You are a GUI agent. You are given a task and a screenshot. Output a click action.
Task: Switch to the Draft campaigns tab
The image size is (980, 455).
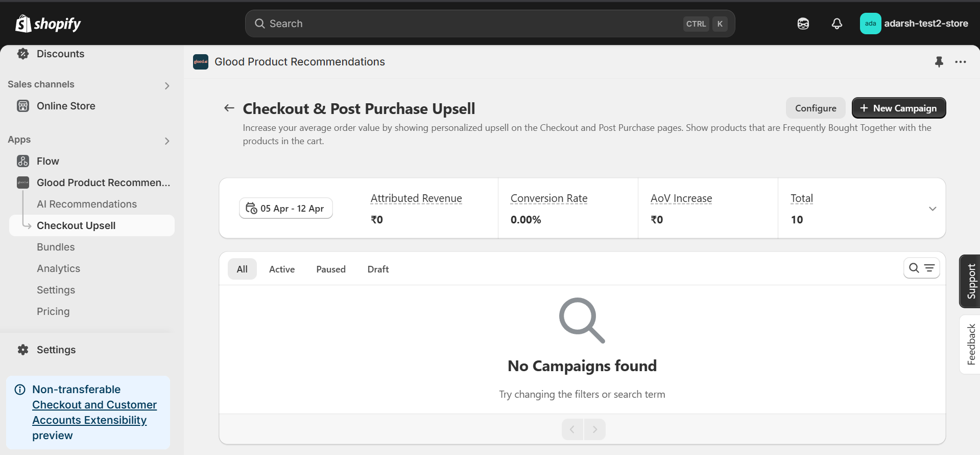tap(378, 269)
